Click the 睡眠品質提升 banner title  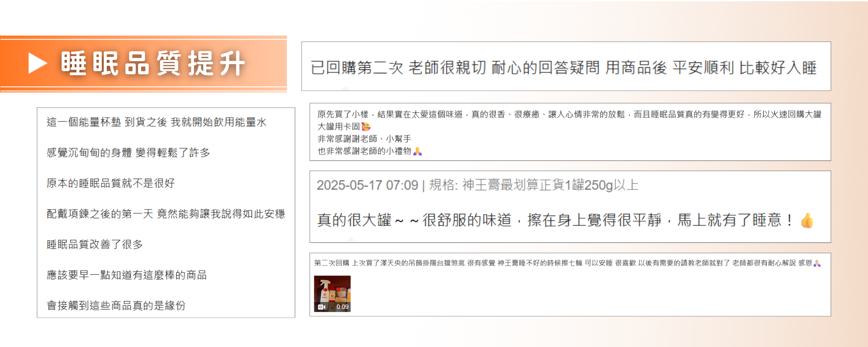(153, 63)
